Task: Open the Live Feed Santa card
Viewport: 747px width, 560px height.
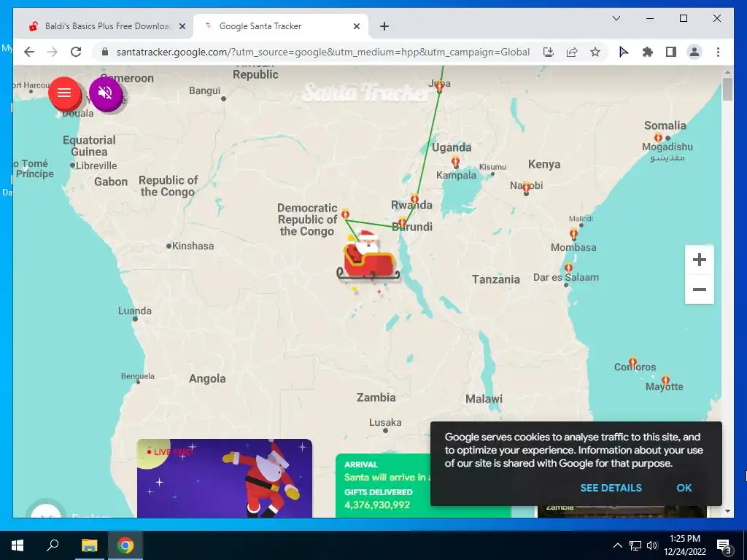Action: [x=225, y=478]
